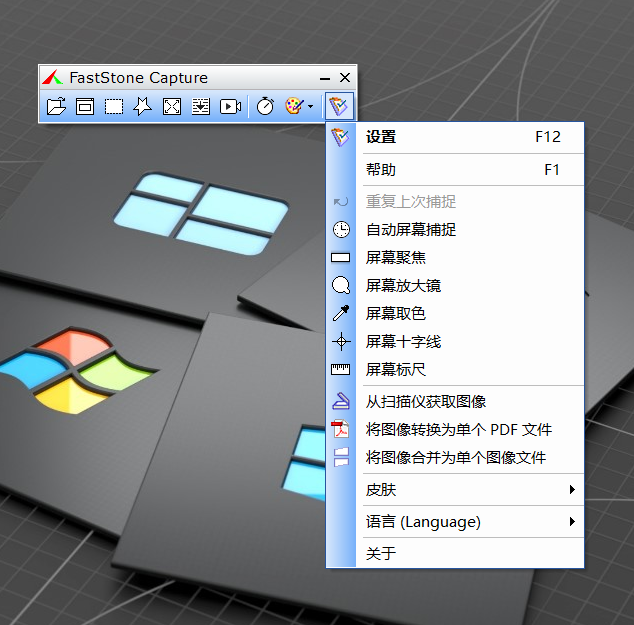Screen dimensions: 634x625
Task: Click the magnifier icon for 屏幕放大镜
Action: coord(341,285)
